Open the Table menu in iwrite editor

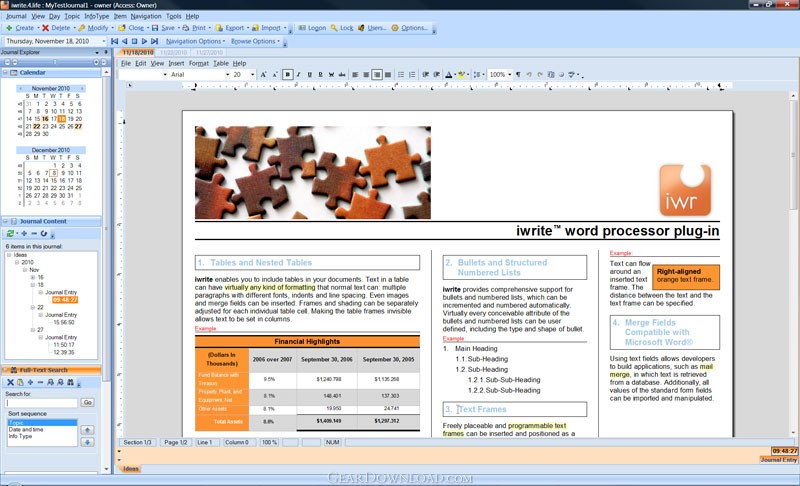[220, 64]
